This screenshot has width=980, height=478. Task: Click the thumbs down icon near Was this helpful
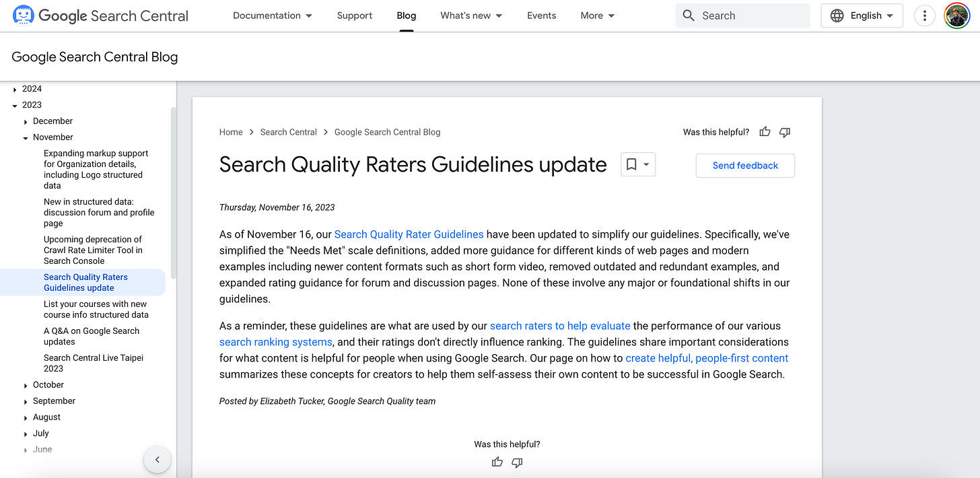tap(784, 132)
